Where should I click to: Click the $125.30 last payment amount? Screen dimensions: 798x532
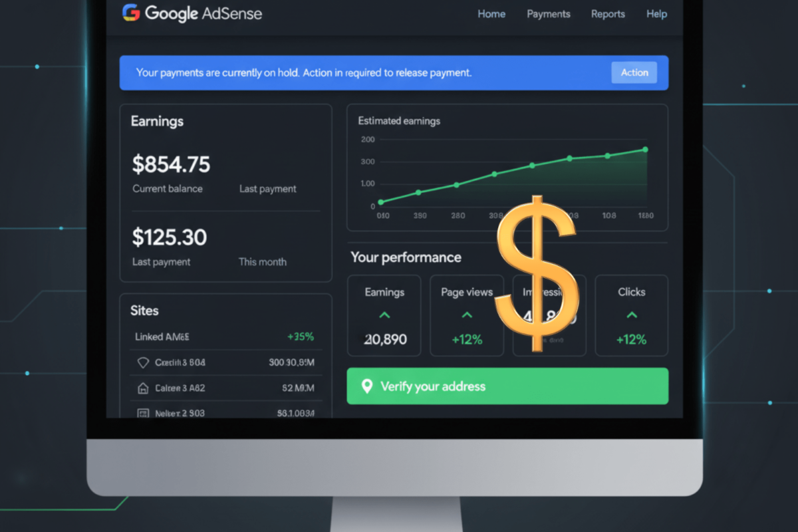point(169,237)
